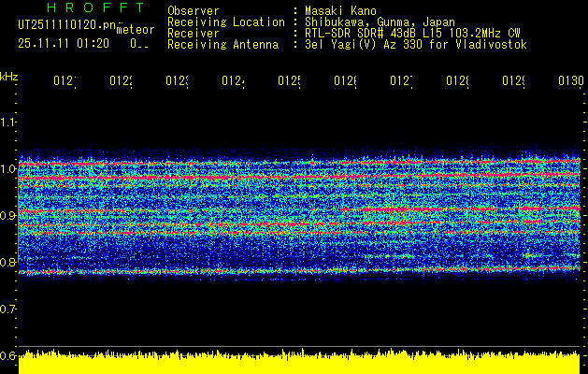
Task: Click the 0.6 kHz frequency tick
Action: coord(8,355)
